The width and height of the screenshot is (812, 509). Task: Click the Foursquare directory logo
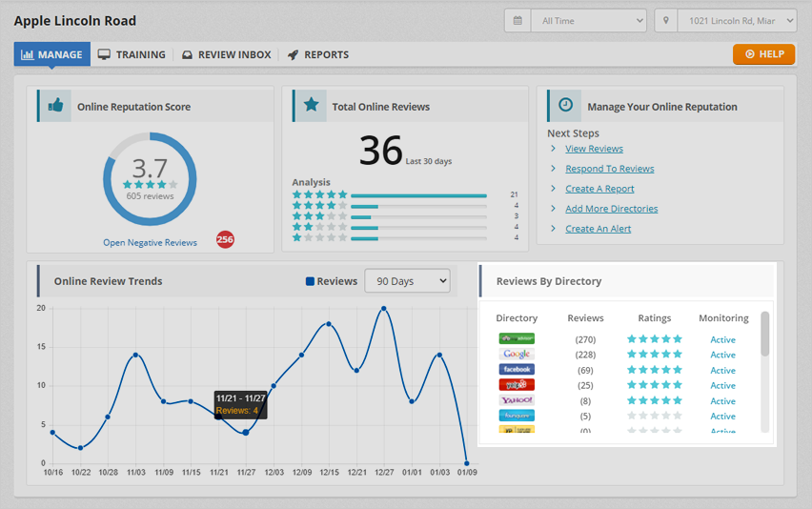pos(517,416)
